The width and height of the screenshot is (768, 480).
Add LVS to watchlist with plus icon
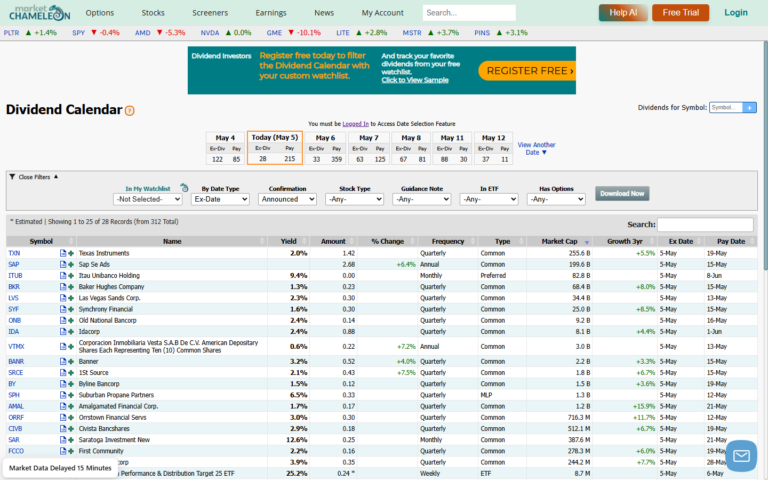[x=71, y=298]
